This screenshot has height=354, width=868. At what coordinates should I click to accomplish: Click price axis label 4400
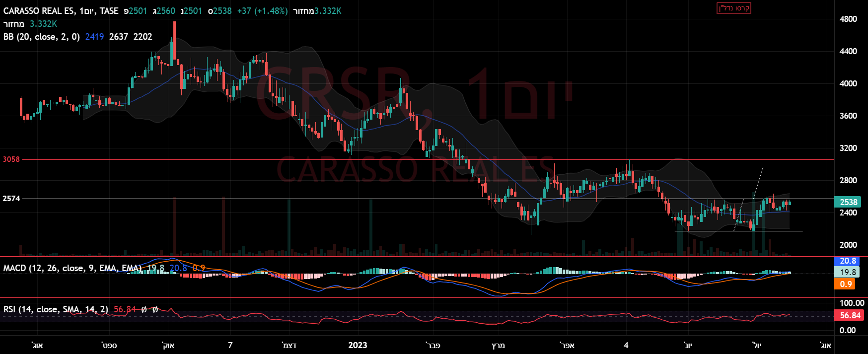pos(848,51)
